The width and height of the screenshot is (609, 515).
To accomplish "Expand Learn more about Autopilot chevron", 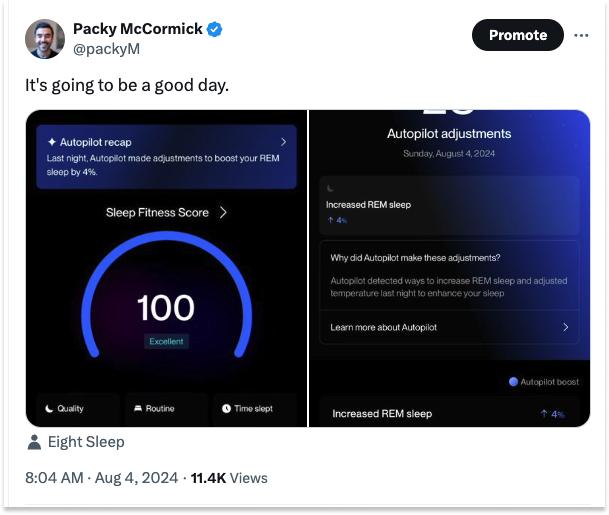I will [565, 327].
